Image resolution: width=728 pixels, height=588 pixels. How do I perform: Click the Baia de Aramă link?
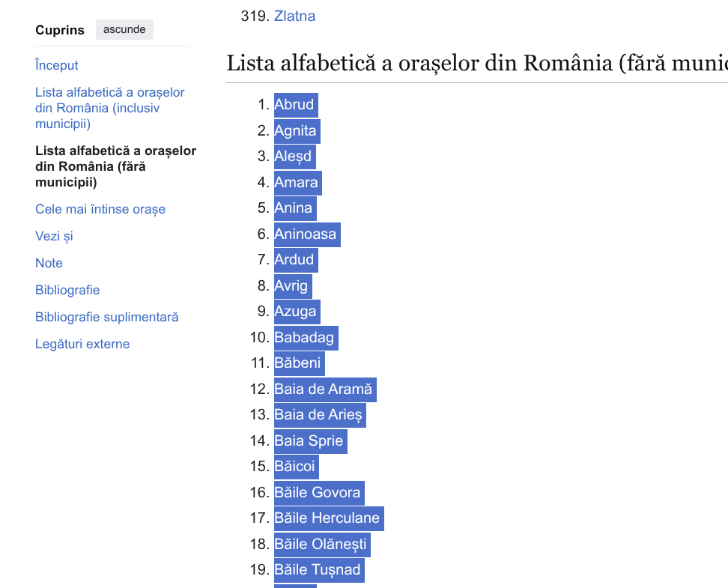323,390
